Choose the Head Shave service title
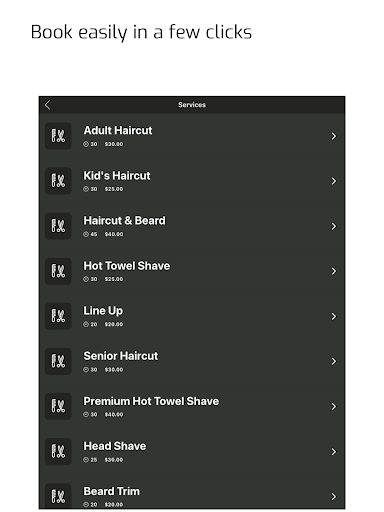Image resolution: width=384 pixels, height=512 pixels. pyautogui.click(x=115, y=446)
